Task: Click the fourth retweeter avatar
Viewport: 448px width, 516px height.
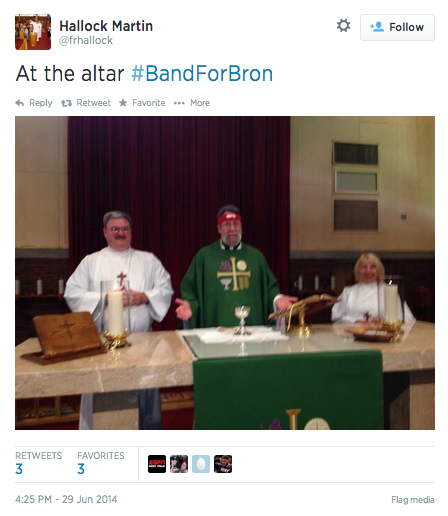Action: coord(223,464)
